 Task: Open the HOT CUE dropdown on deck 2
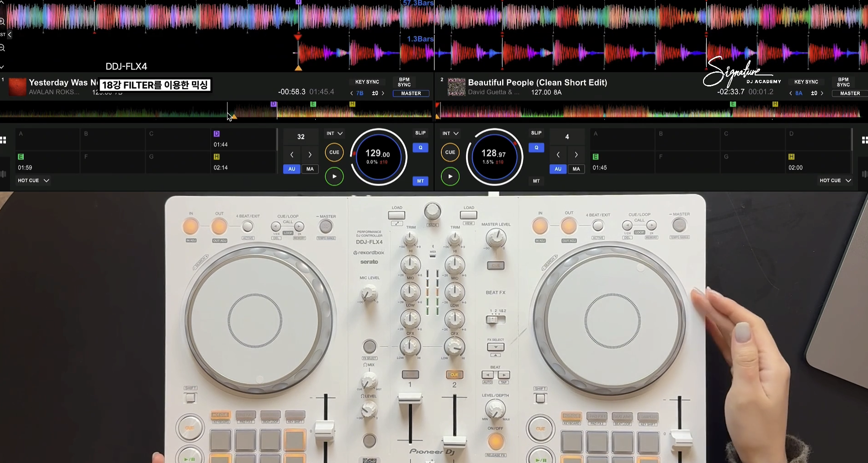click(835, 181)
